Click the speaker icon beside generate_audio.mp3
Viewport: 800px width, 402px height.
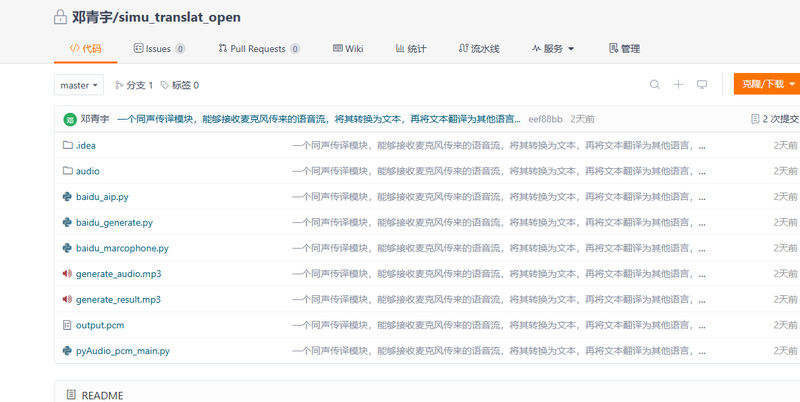coord(67,273)
